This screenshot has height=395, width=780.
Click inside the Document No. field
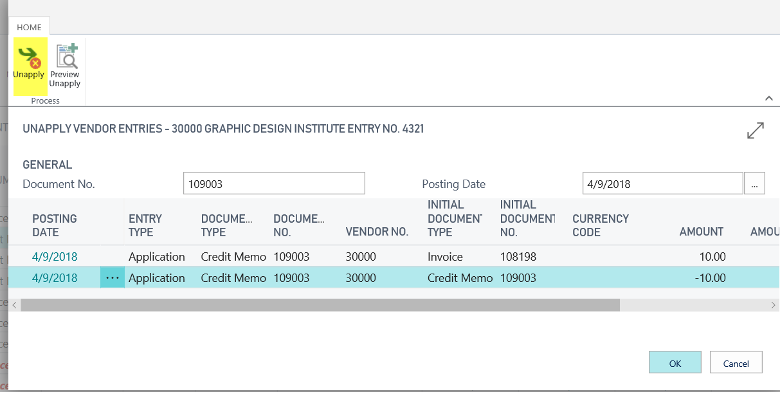(274, 184)
